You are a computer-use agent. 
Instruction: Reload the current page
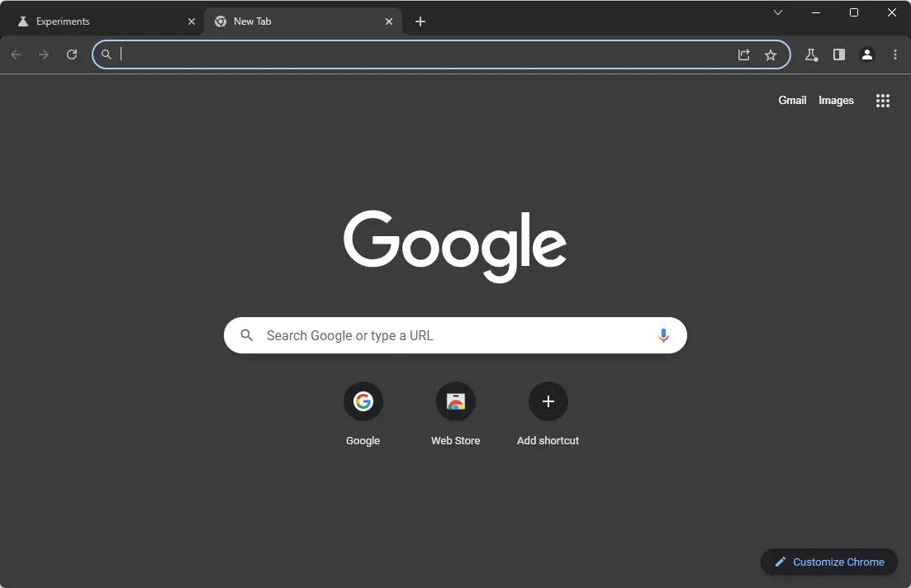72,55
